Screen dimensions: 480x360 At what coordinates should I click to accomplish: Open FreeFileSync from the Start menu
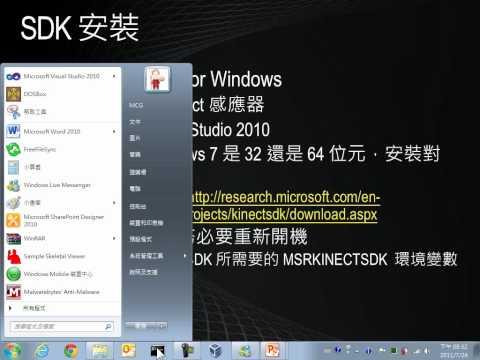62,149
